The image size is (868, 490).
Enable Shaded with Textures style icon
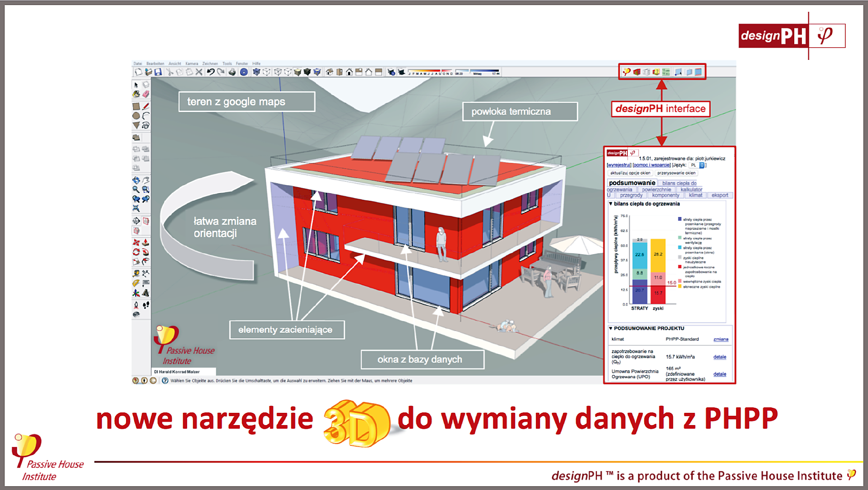pos(307,72)
